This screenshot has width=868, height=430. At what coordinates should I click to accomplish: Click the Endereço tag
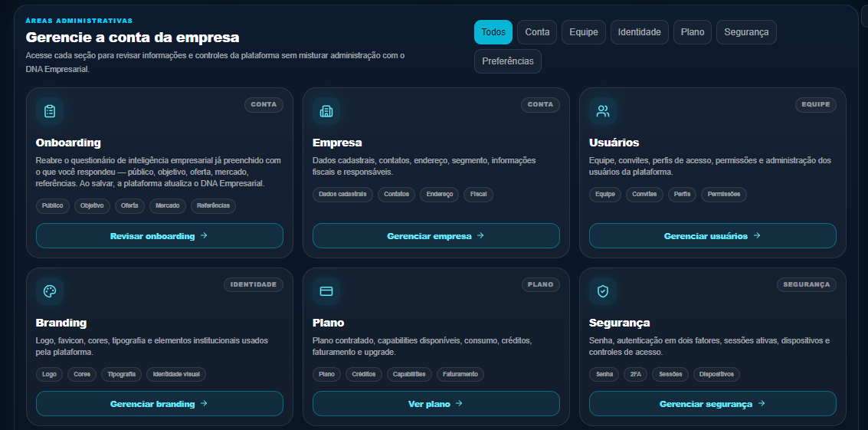click(x=440, y=195)
